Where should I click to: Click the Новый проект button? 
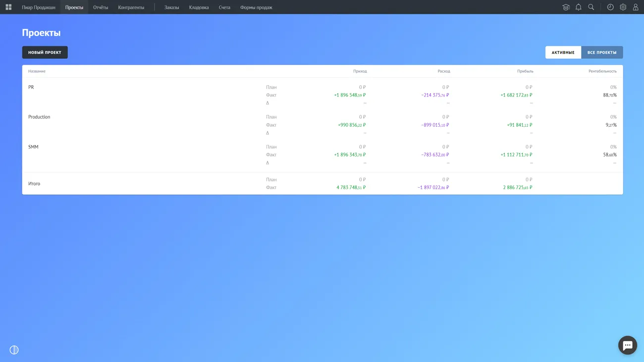pos(45,52)
